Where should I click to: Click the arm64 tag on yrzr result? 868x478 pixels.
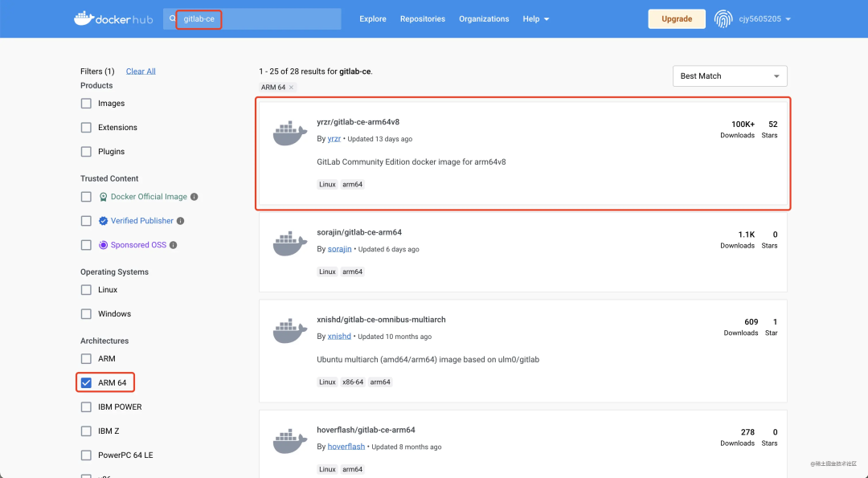point(353,185)
